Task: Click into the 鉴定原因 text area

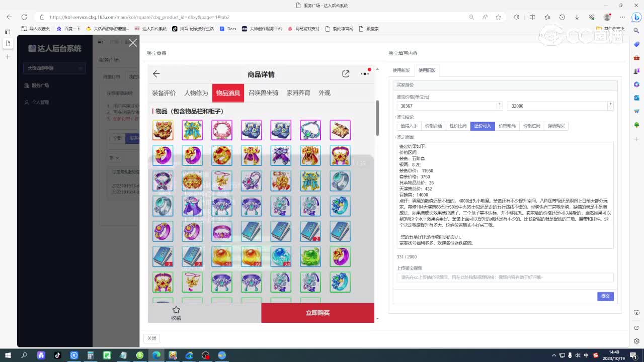Action: pos(505,195)
